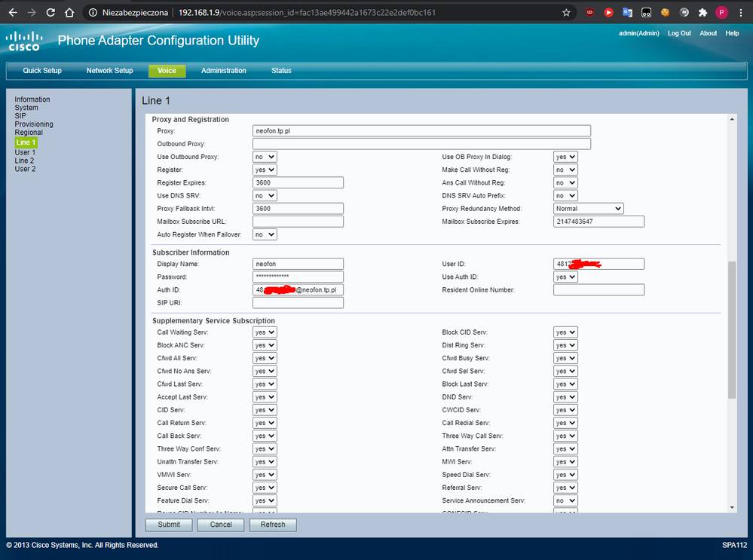Open the Use Auth ID dropdown
Screen dimensions: 753x560
tap(565, 277)
